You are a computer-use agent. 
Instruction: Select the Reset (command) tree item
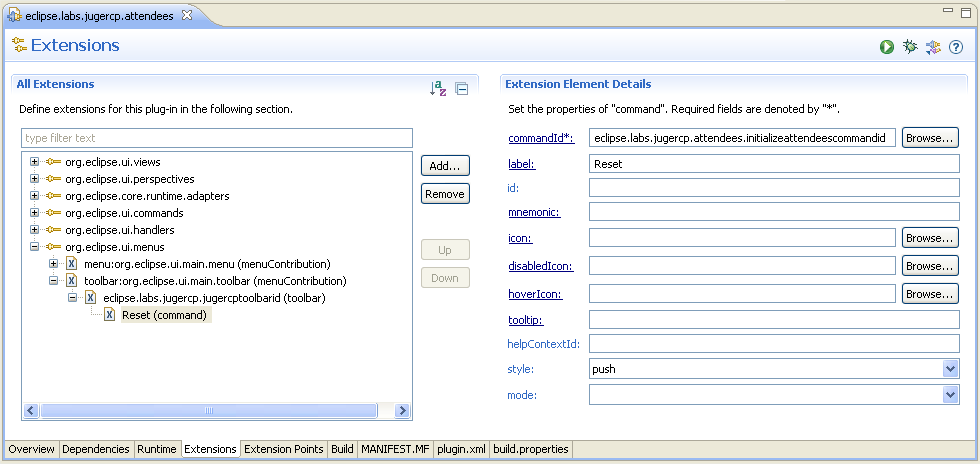tap(164, 315)
